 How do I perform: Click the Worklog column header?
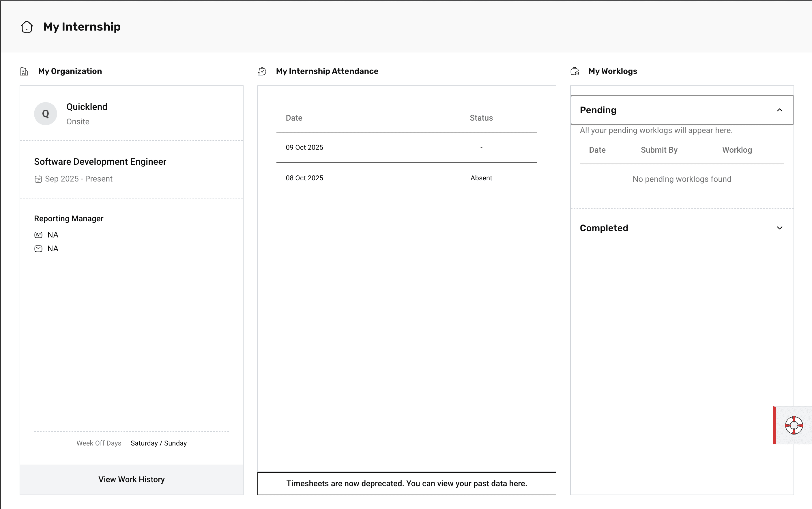[737, 150]
